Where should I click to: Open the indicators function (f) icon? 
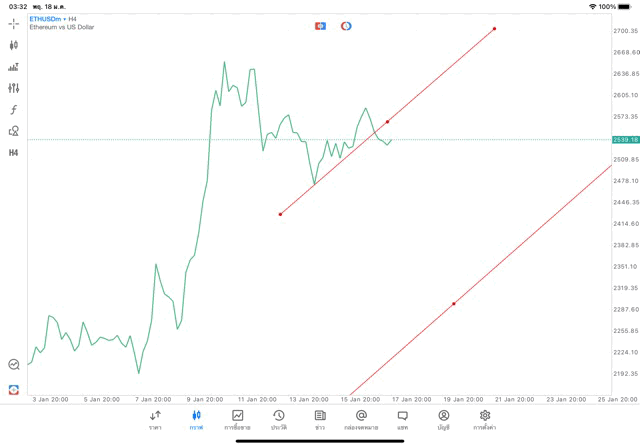[x=14, y=110]
